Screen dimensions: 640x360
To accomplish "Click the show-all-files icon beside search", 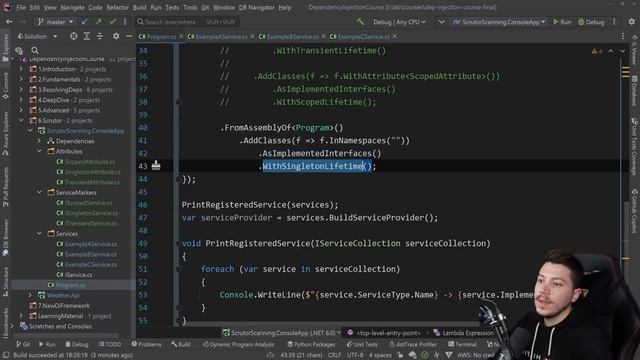I will tap(19, 50).
